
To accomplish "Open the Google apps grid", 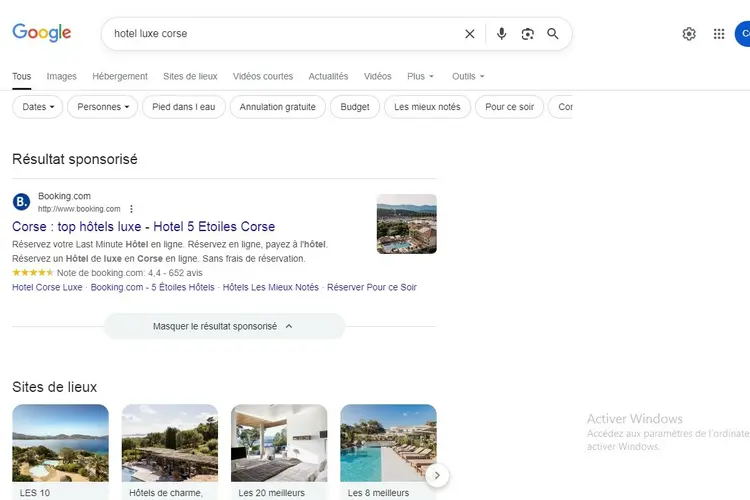I will (x=719, y=34).
